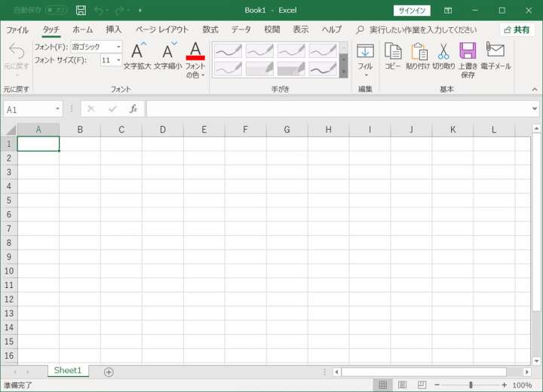Viewport: 543px width, 392px height.
Task: Click the enter checkmark in formula bar
Action: pyautogui.click(x=112, y=109)
